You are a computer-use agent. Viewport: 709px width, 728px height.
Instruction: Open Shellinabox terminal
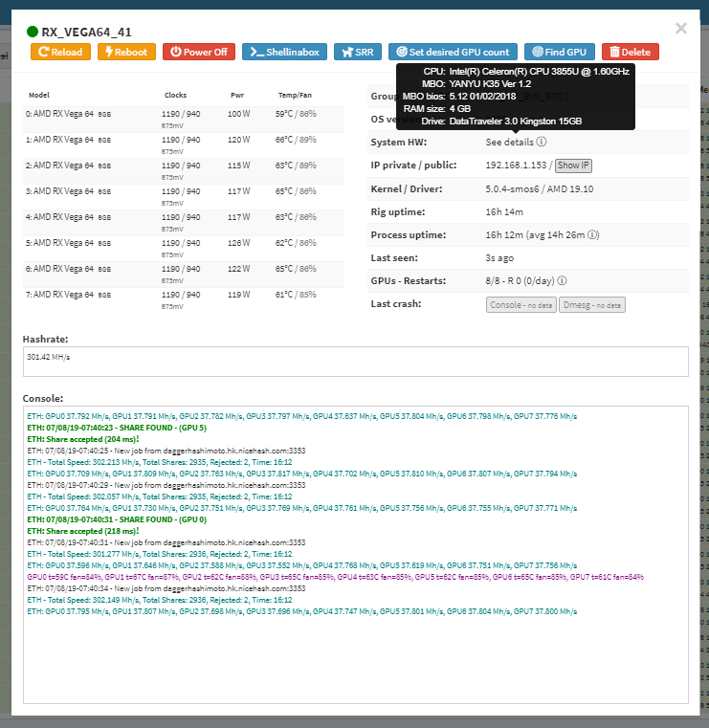tap(284, 52)
